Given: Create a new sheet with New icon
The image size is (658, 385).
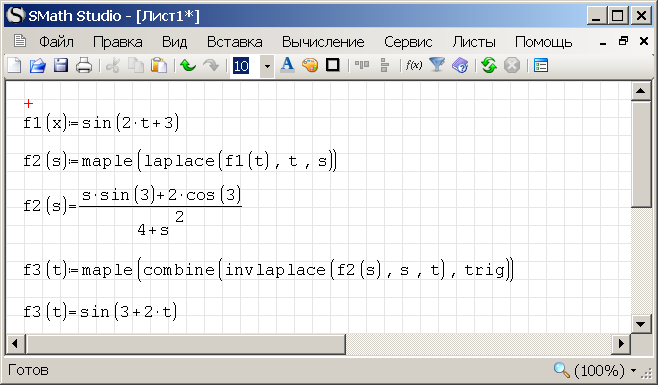Looking at the screenshot, I should coord(15,65).
